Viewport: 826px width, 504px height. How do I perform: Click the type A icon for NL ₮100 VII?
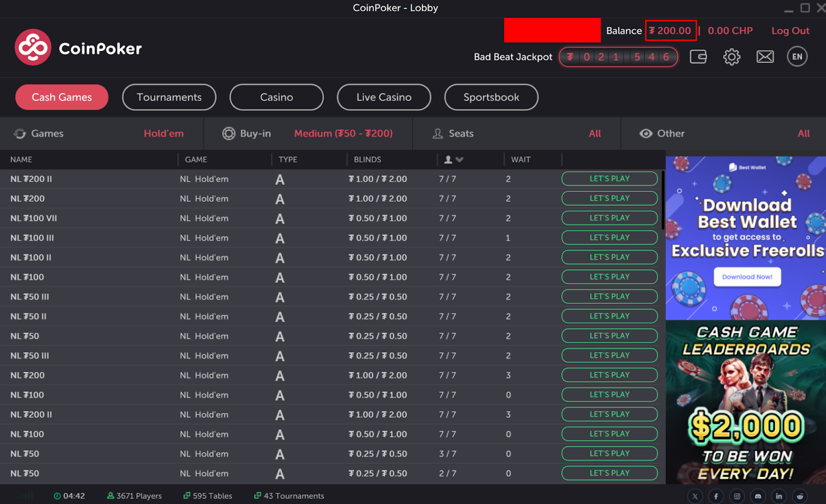pyautogui.click(x=280, y=219)
